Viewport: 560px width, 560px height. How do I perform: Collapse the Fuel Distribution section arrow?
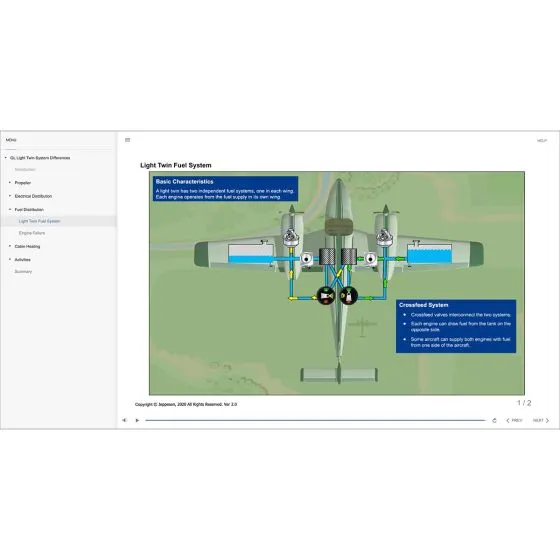(10, 209)
